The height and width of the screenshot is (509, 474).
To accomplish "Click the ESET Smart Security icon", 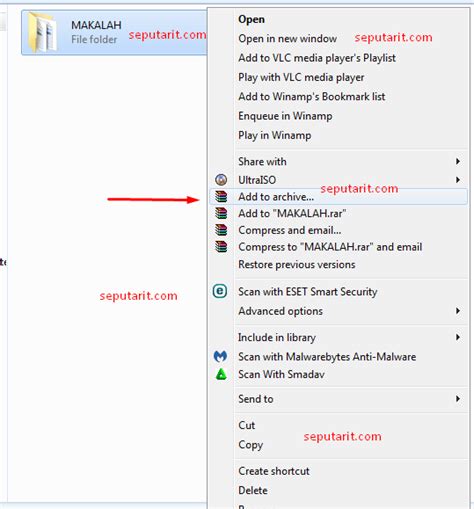I will pos(220,291).
